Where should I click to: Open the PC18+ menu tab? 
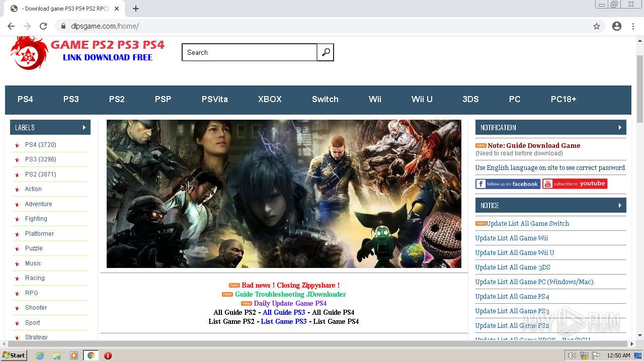(563, 100)
